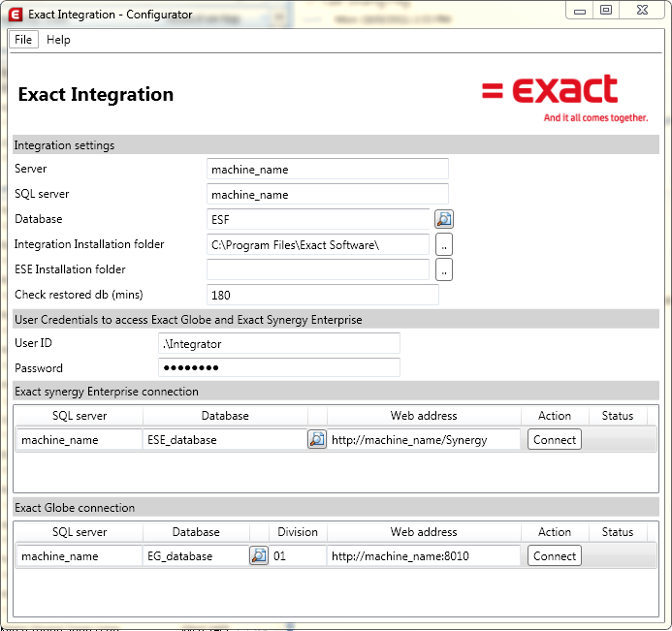Select machine_name cell in Synergy connection row
The image size is (672, 631).
click(80, 439)
